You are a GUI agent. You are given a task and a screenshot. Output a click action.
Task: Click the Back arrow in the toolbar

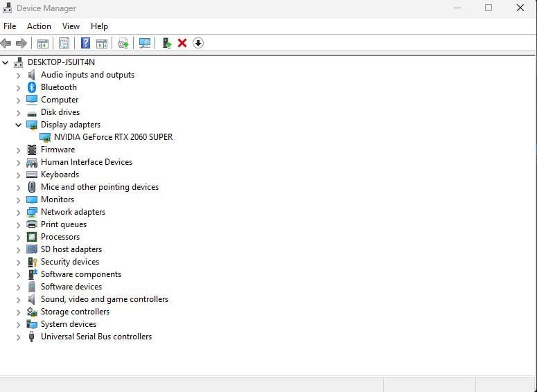tap(6, 43)
